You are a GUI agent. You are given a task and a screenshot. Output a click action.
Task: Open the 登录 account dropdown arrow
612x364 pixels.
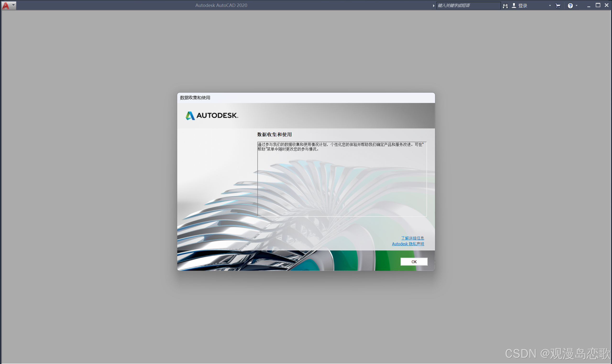pos(550,6)
